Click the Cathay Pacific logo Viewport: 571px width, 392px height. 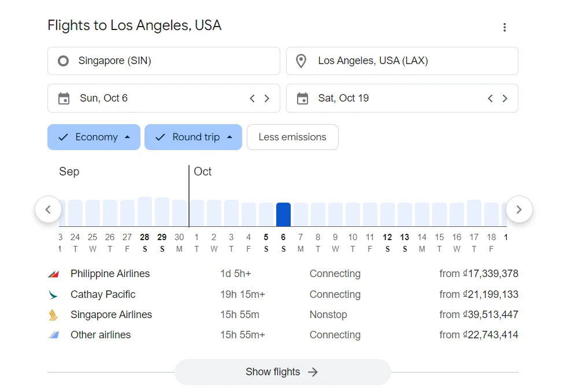53,294
